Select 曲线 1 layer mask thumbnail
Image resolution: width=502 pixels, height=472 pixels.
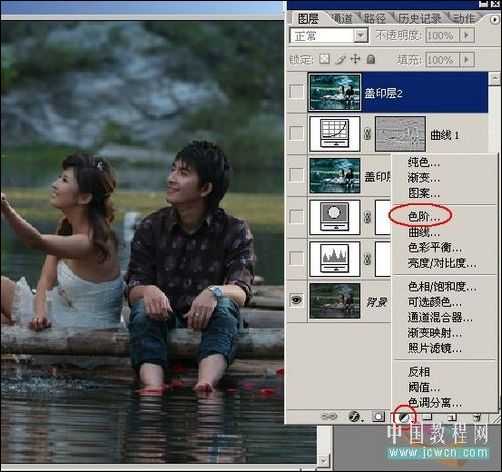click(400, 133)
